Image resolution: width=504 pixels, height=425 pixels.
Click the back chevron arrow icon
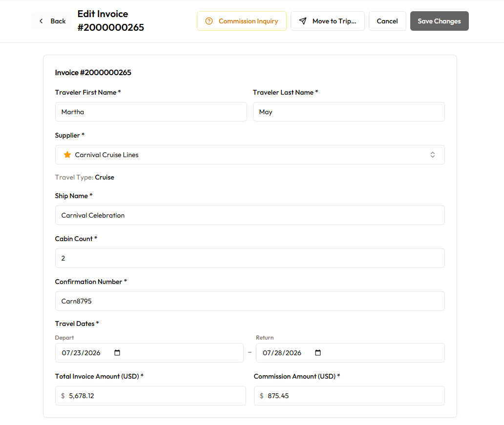coord(41,21)
